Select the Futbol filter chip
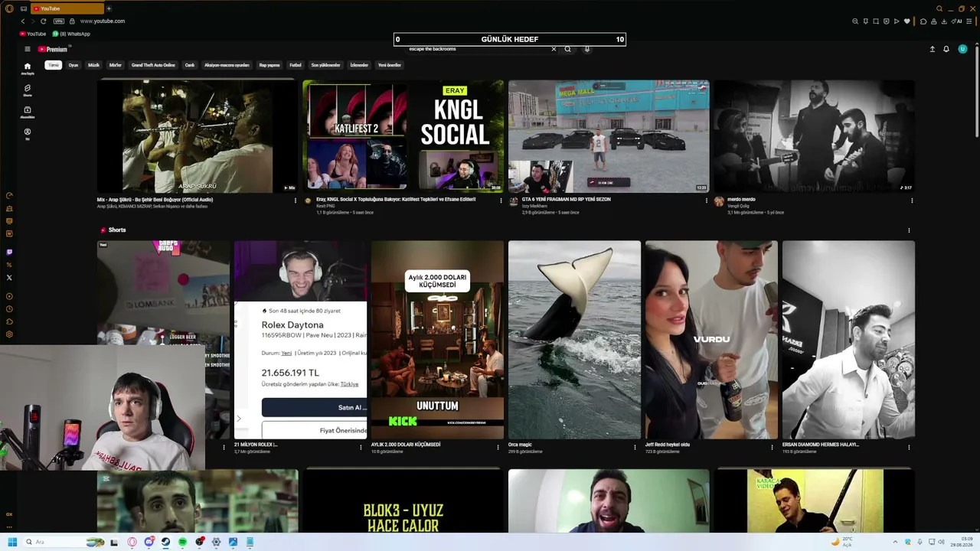The image size is (980, 551). [296, 65]
